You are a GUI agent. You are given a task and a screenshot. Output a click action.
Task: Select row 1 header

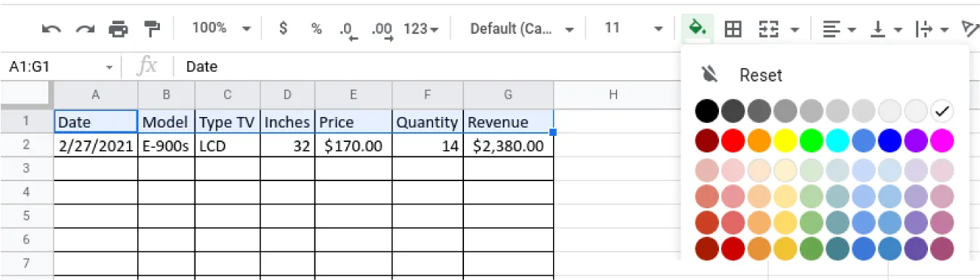[x=26, y=122]
